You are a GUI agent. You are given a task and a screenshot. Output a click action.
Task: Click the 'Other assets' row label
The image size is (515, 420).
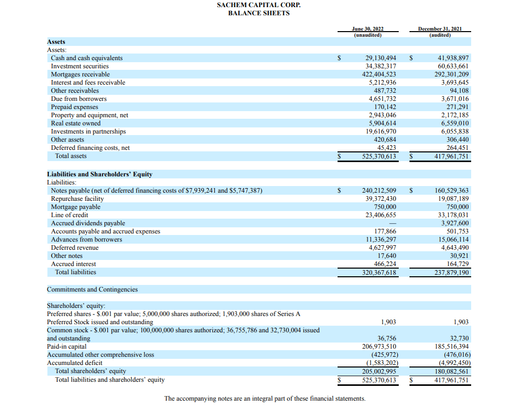pos(67,140)
